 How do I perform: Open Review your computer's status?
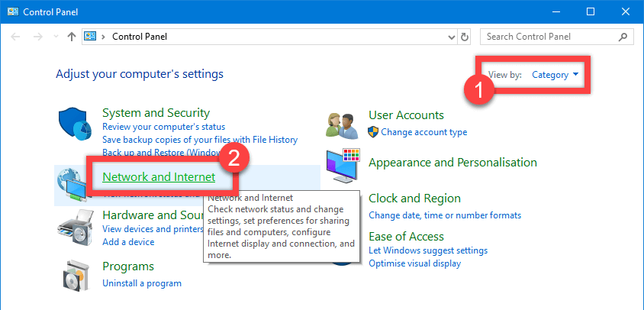(x=163, y=127)
